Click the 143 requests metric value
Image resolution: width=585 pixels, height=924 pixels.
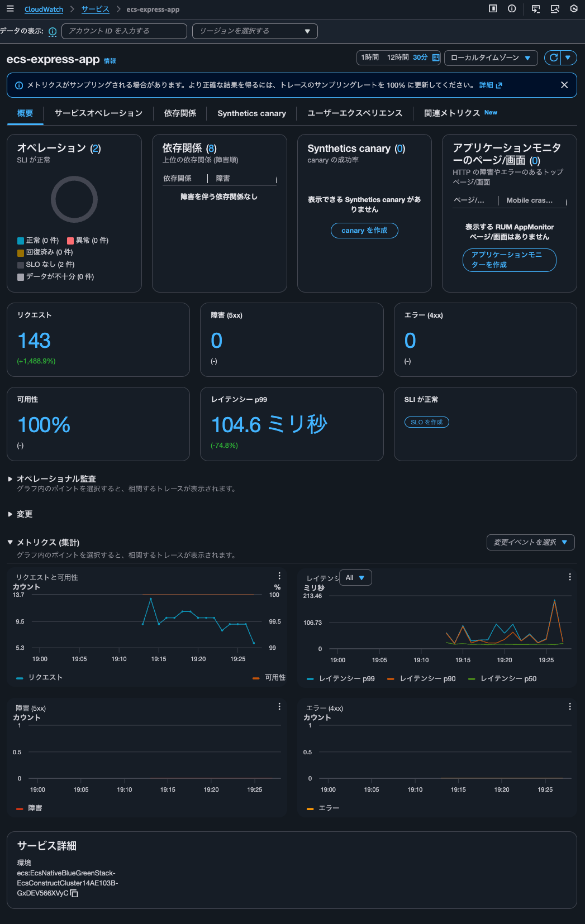coord(34,341)
